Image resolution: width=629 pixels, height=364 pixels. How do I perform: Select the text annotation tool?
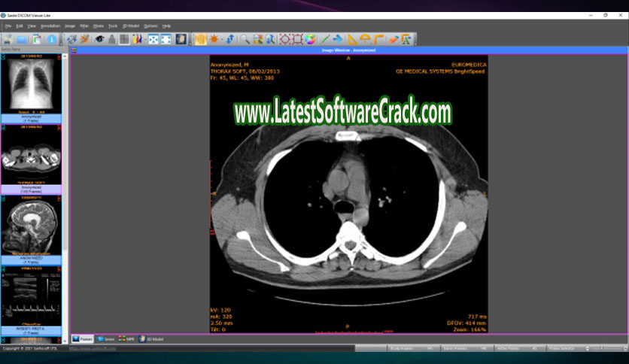pyautogui.click(x=407, y=39)
